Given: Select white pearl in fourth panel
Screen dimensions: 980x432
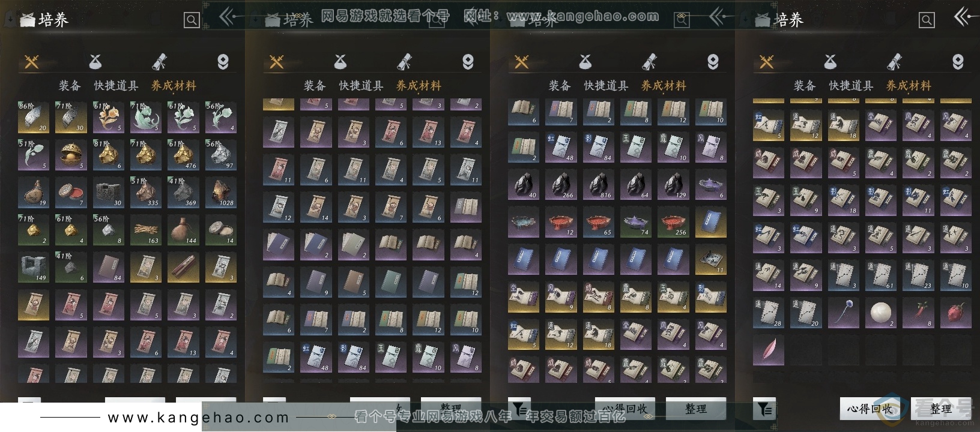Looking at the screenshot, I should pos(881,313).
